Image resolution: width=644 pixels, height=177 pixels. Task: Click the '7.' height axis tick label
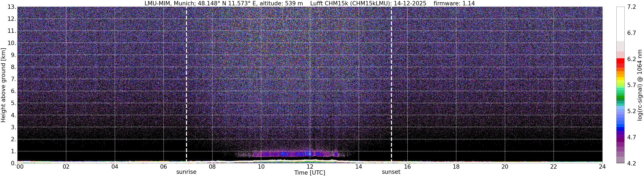point(13,79)
